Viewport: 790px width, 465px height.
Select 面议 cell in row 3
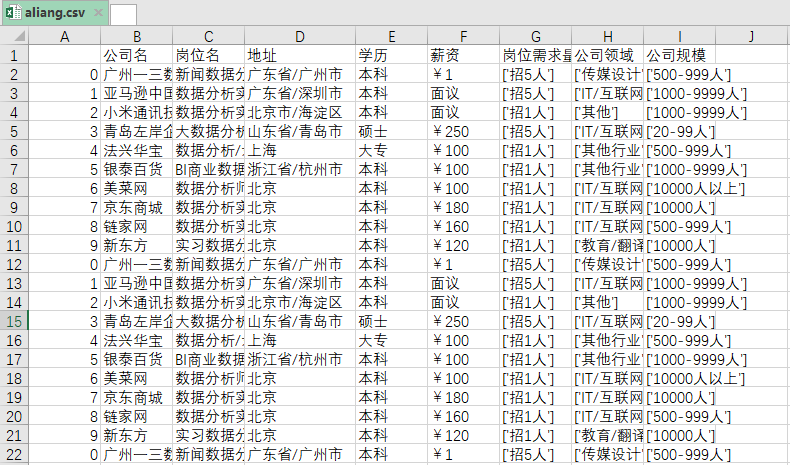(464, 93)
